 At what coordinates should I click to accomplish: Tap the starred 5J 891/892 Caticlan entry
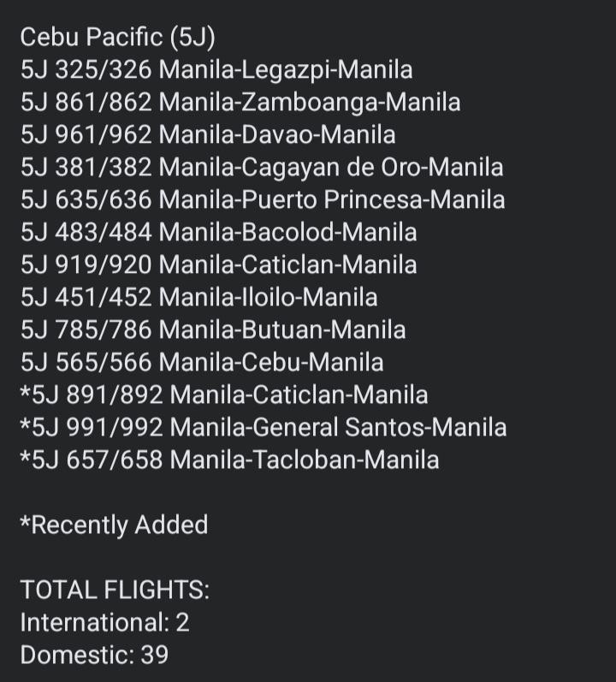click(x=223, y=395)
